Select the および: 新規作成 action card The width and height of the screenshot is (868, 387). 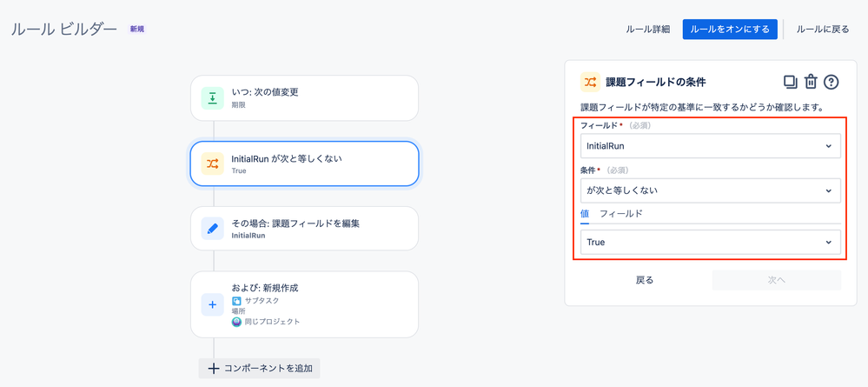[304, 304]
